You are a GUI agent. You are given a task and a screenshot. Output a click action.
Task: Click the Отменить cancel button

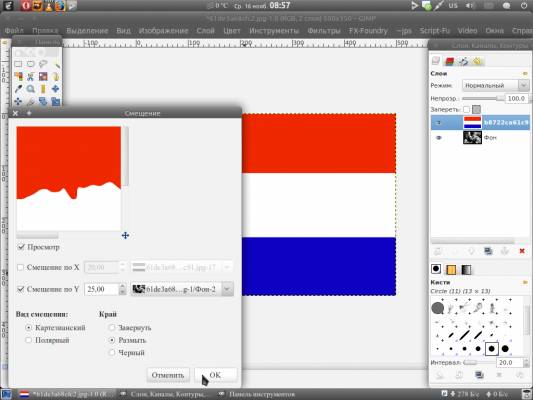point(168,375)
